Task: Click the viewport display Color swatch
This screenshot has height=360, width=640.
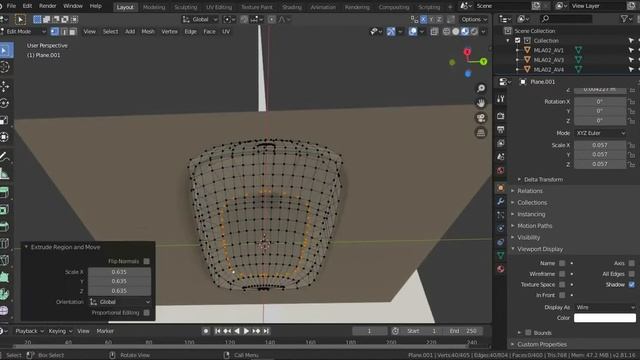Action: click(x=605, y=318)
